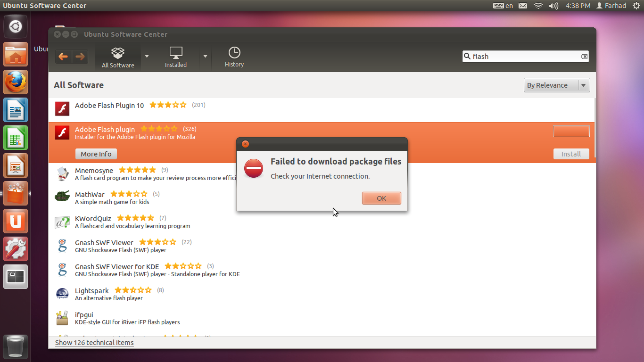Go back with the left arrow button
644x362 pixels.
tap(63, 57)
